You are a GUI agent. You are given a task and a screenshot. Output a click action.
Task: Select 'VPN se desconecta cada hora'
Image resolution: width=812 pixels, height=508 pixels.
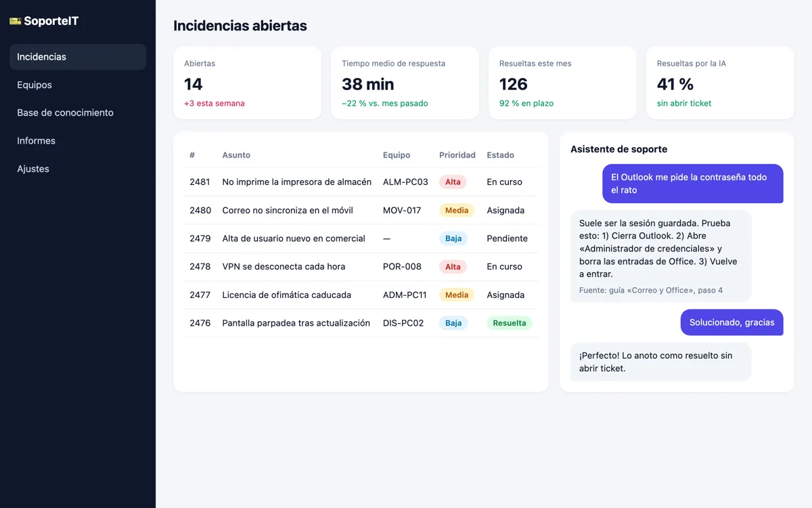pyautogui.click(x=284, y=267)
